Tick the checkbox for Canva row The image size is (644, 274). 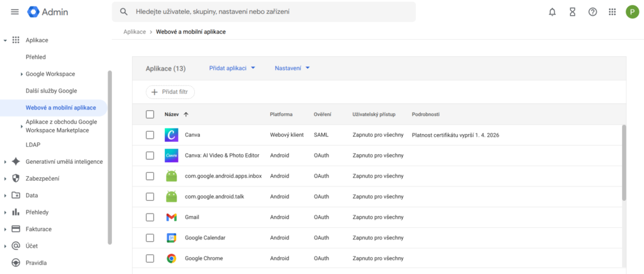pyautogui.click(x=150, y=135)
